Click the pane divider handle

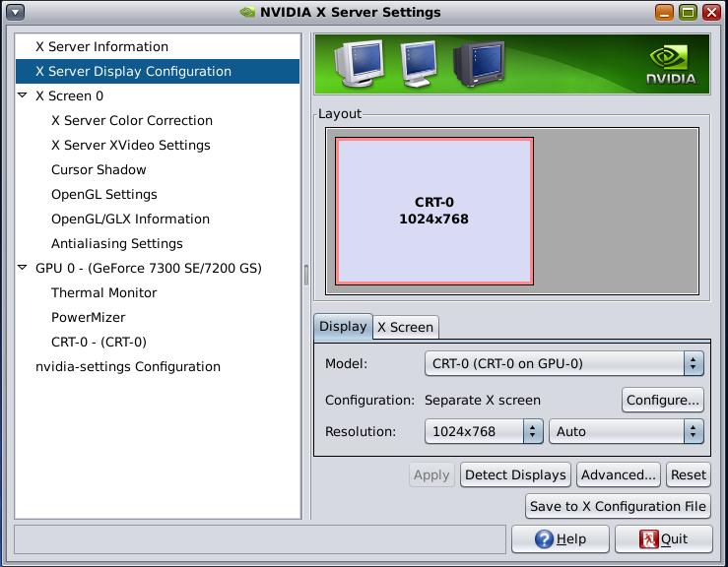[x=306, y=276]
